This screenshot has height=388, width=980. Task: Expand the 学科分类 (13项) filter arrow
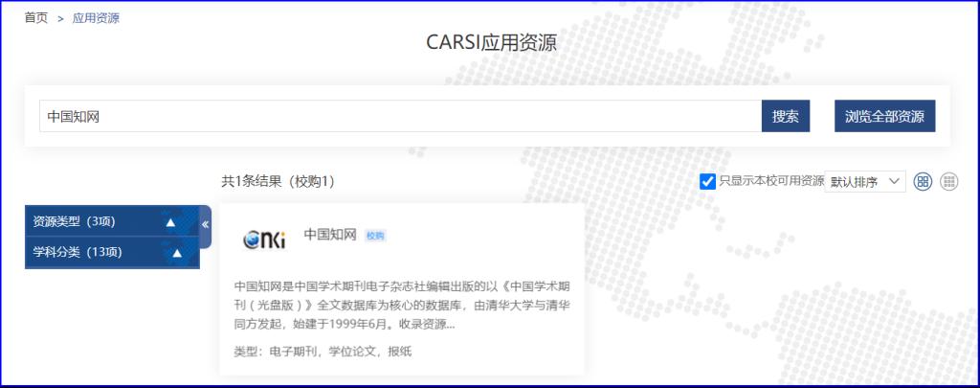pos(177,253)
